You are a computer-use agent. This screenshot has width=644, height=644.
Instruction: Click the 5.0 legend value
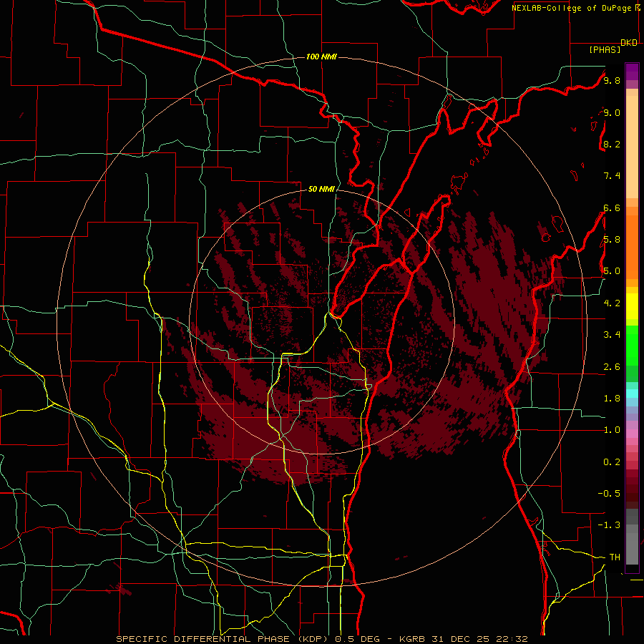point(612,271)
